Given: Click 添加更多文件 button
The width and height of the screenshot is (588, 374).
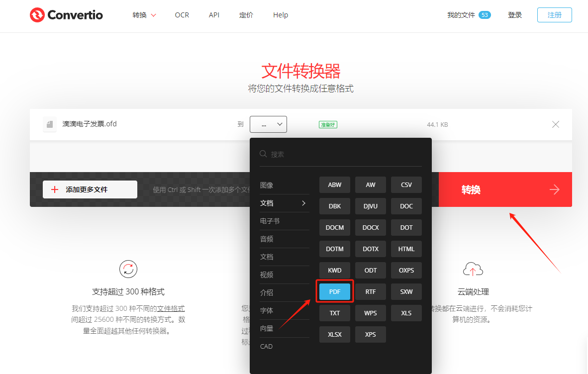Looking at the screenshot, I should 90,189.
